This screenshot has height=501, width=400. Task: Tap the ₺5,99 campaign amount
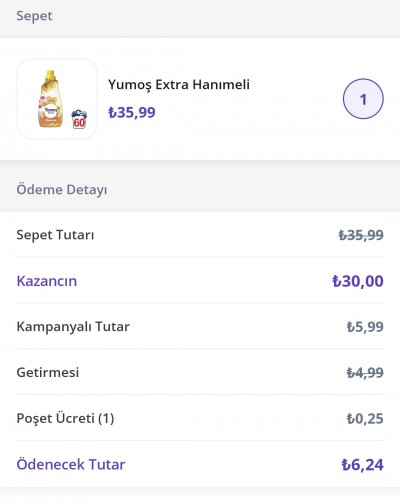(x=365, y=327)
